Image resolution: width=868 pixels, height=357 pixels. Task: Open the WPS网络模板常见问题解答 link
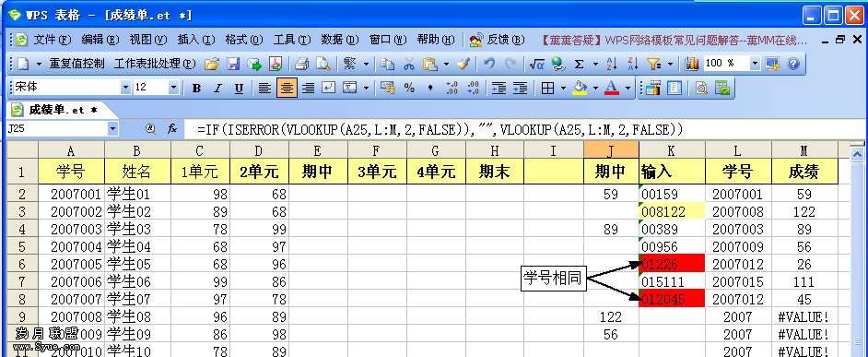[x=674, y=40]
